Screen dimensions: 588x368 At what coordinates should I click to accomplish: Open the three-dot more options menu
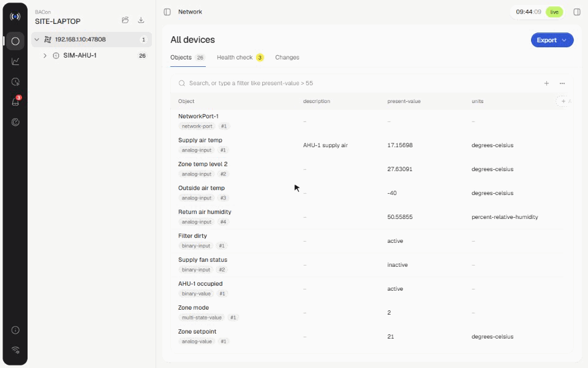pyautogui.click(x=562, y=83)
